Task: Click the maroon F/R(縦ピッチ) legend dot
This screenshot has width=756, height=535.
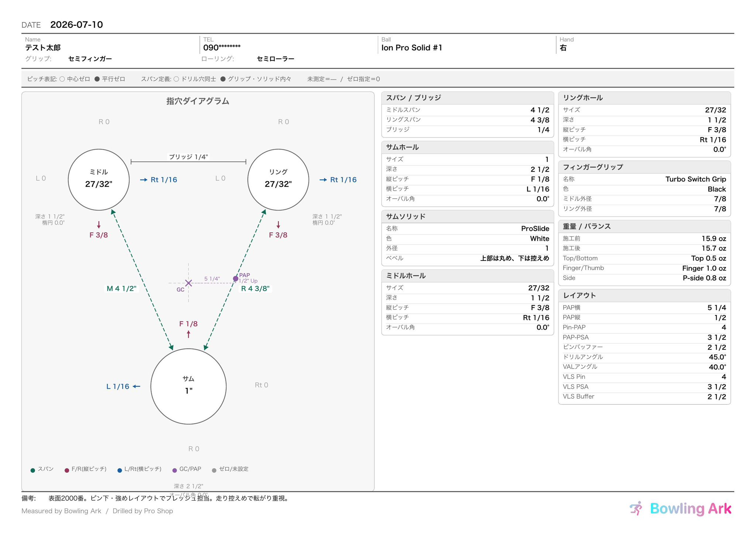Action: [x=67, y=470]
